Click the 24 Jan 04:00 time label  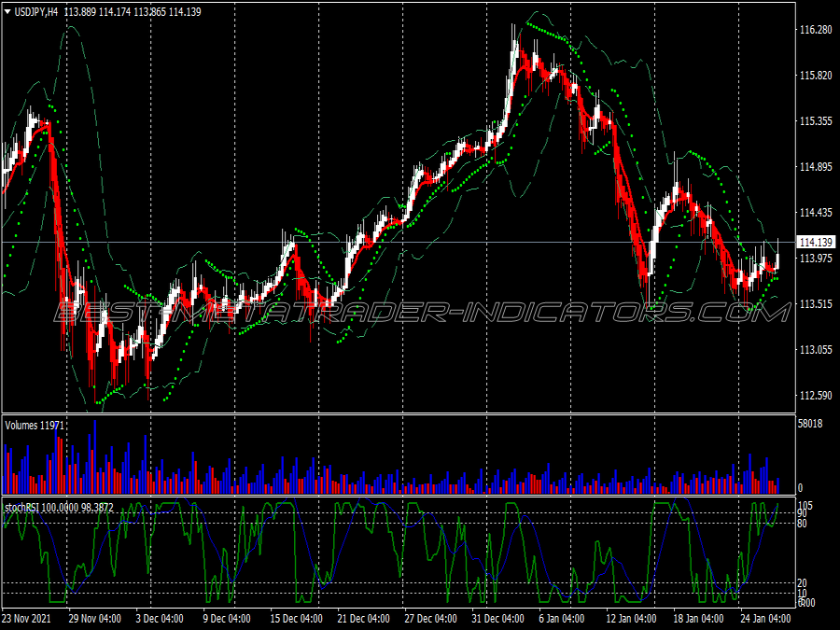click(x=766, y=618)
